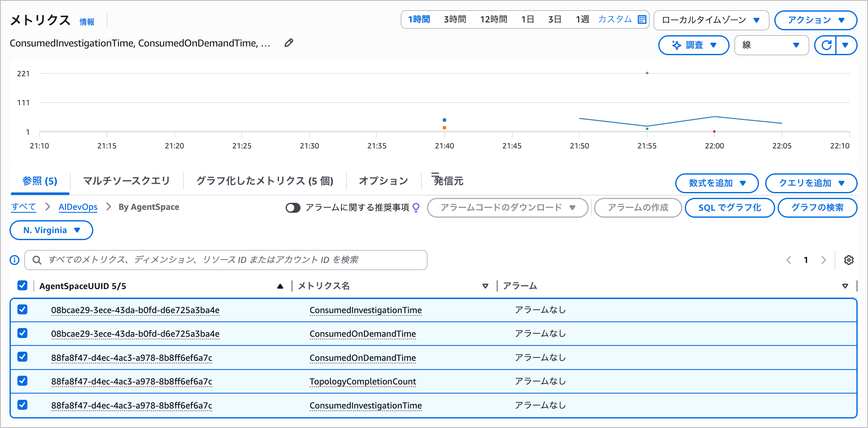Open the 線 graph type dropdown

click(771, 45)
